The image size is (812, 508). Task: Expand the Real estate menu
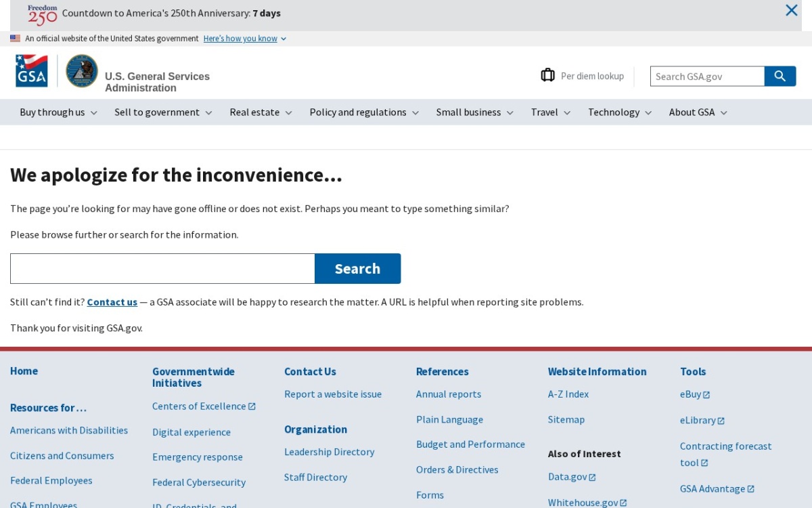[x=261, y=112]
